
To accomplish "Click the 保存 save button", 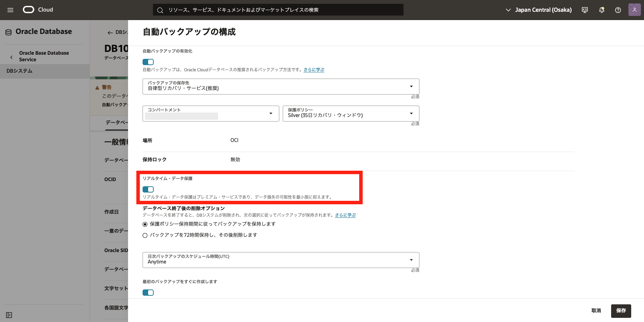I will [x=621, y=311].
